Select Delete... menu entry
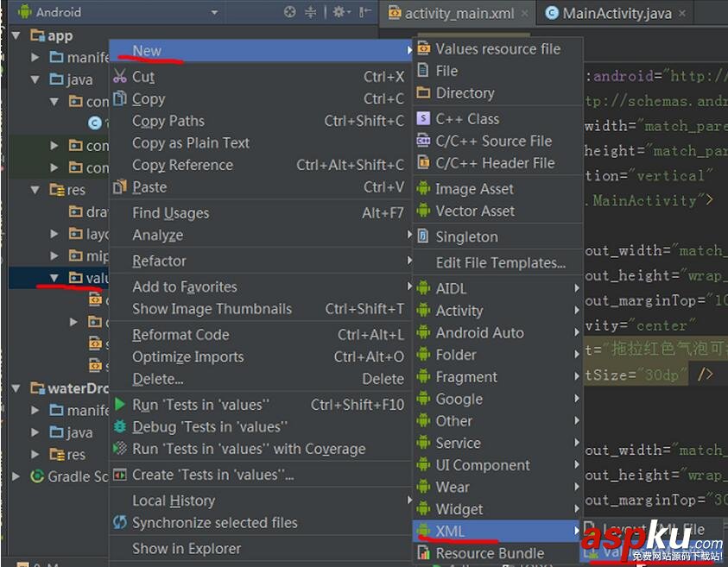 (262, 379)
